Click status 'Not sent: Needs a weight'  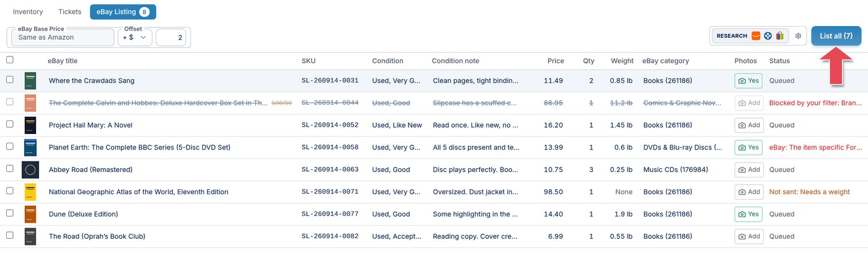tap(809, 192)
